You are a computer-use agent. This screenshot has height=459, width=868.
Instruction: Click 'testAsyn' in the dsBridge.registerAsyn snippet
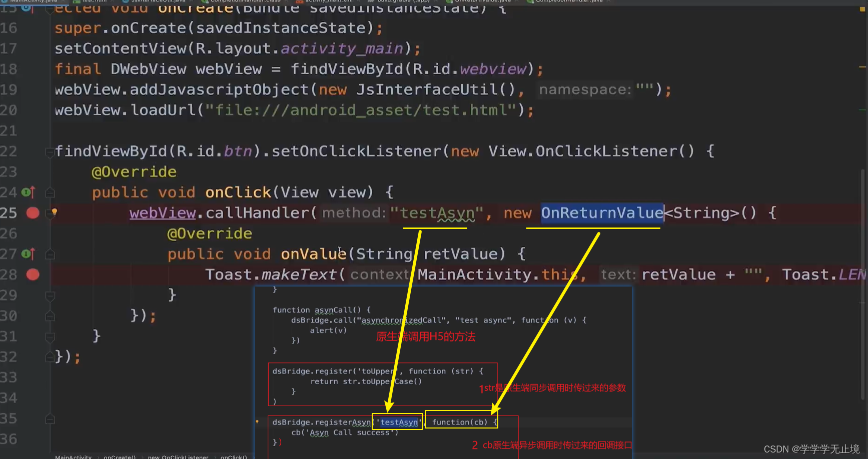point(399,422)
